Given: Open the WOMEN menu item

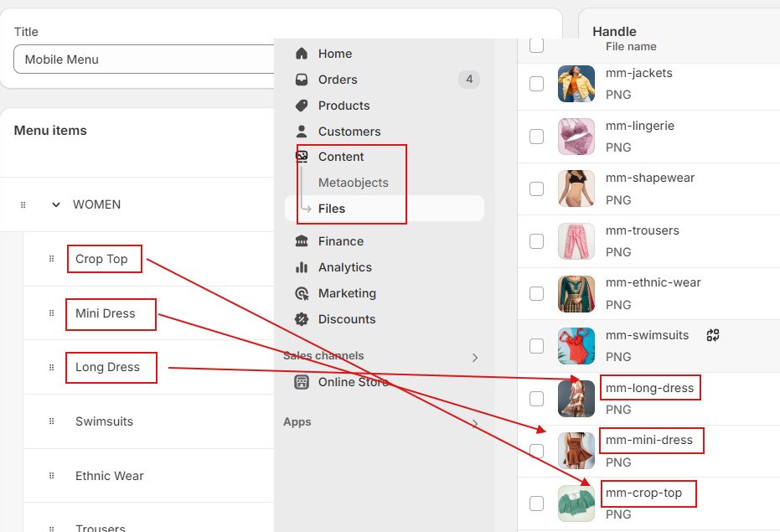Looking at the screenshot, I should pyautogui.click(x=96, y=204).
